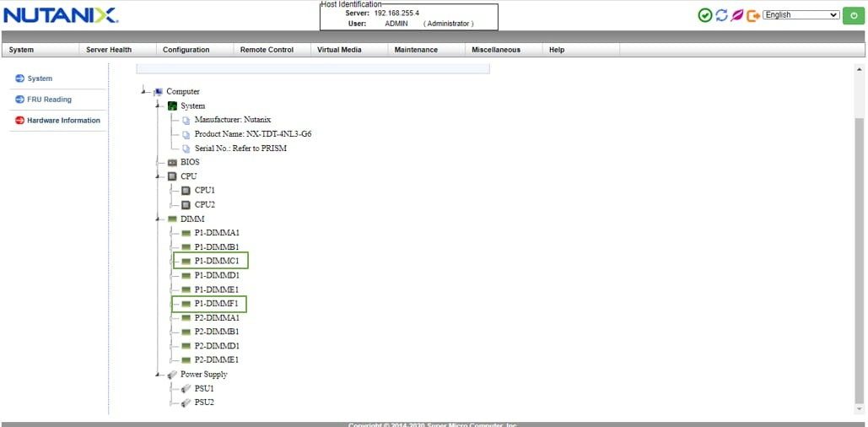Click the CPU2 processor icon
This screenshot has width=868, height=427.
[186, 205]
